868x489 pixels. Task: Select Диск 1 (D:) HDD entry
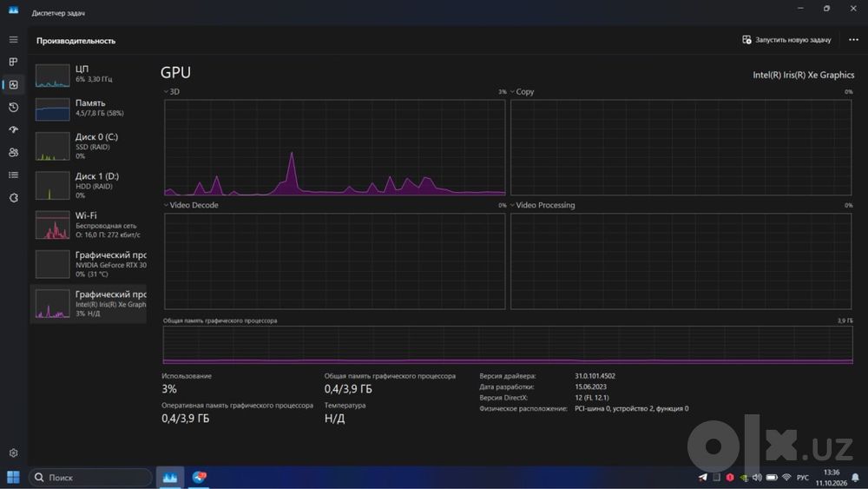tap(89, 186)
